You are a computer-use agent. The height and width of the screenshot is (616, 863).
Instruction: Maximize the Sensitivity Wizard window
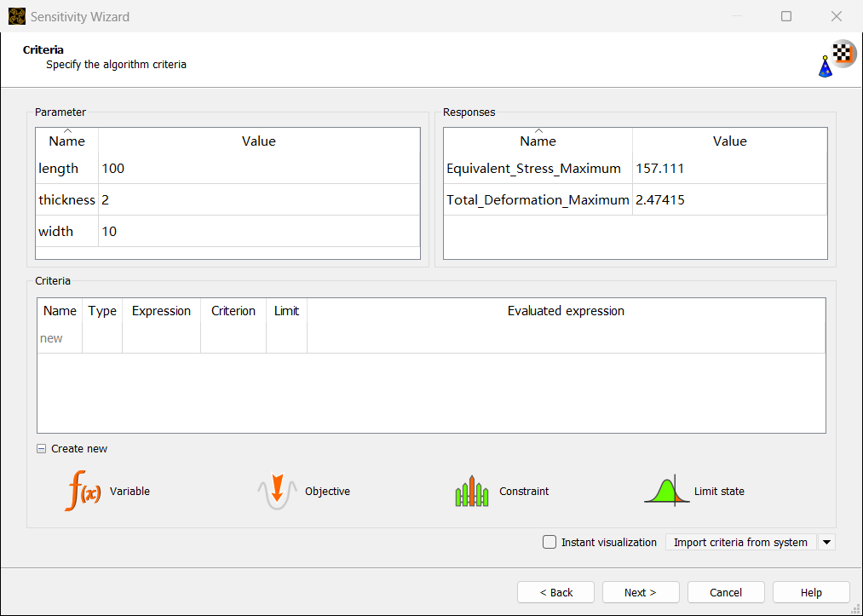pyautogui.click(x=786, y=16)
